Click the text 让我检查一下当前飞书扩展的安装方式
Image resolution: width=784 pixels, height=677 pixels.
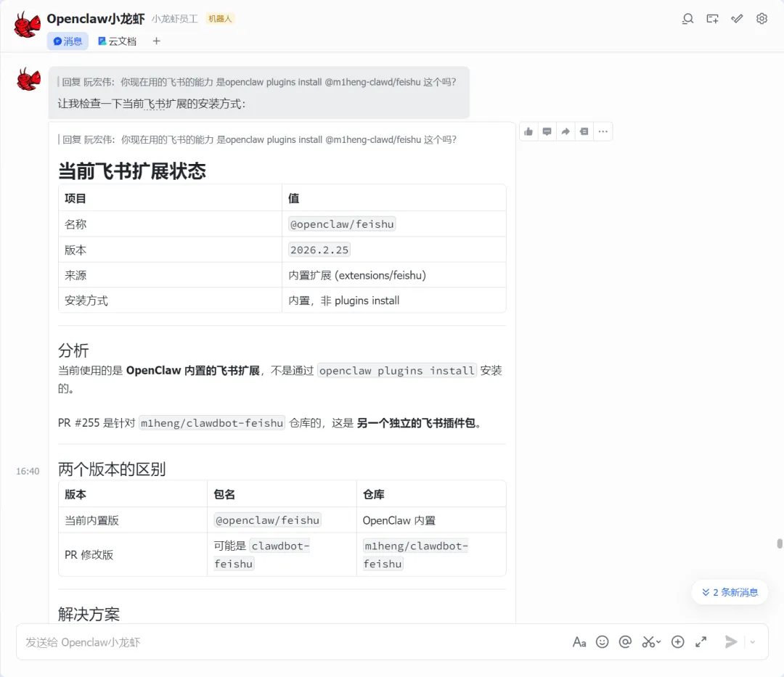[x=151, y=104]
